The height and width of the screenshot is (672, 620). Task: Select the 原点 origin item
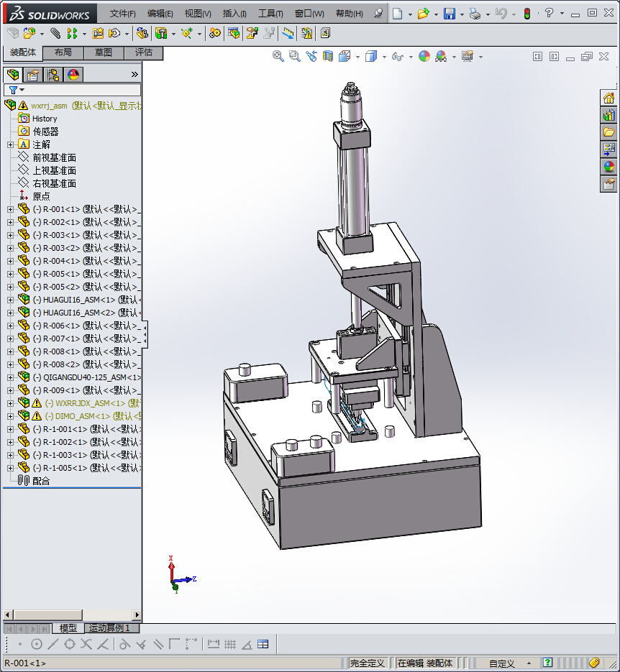pyautogui.click(x=41, y=196)
